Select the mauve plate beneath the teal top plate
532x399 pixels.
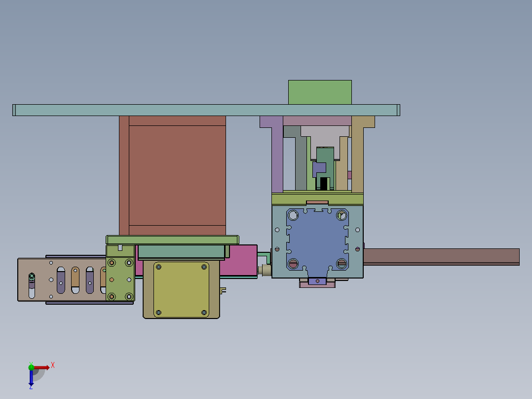pyautogui.click(x=317, y=120)
